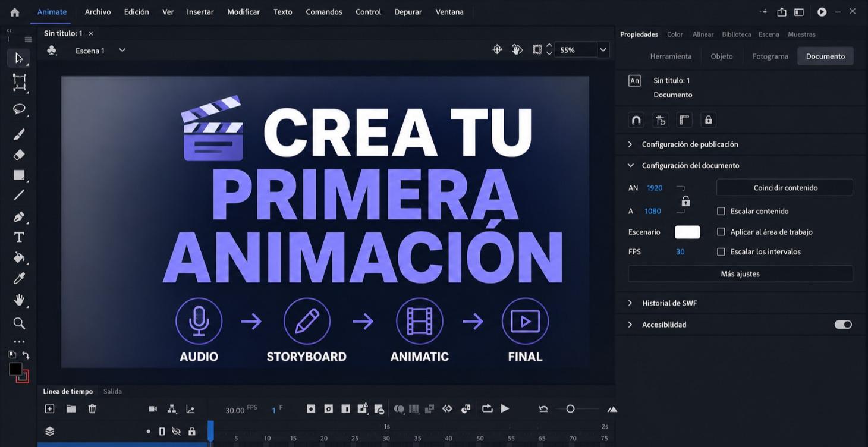Open the tools panel hamburger menu

coord(28,40)
